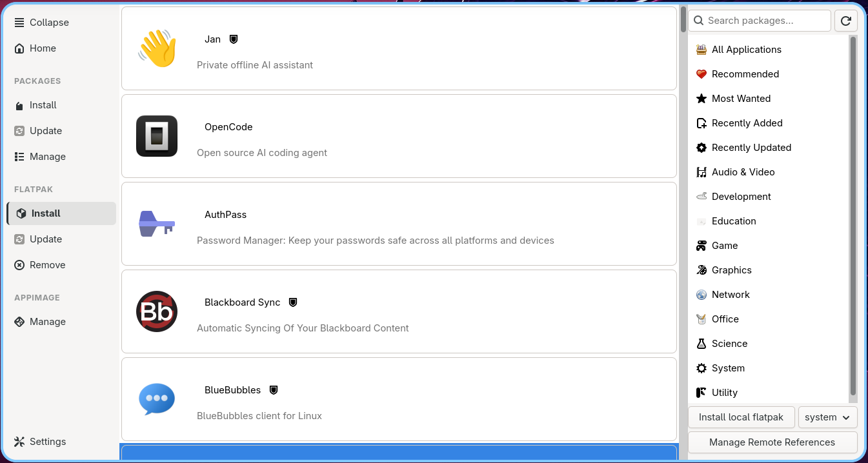The height and width of the screenshot is (463, 868).
Task: Click the shield badge beside Blackboard Sync
Action: click(293, 302)
